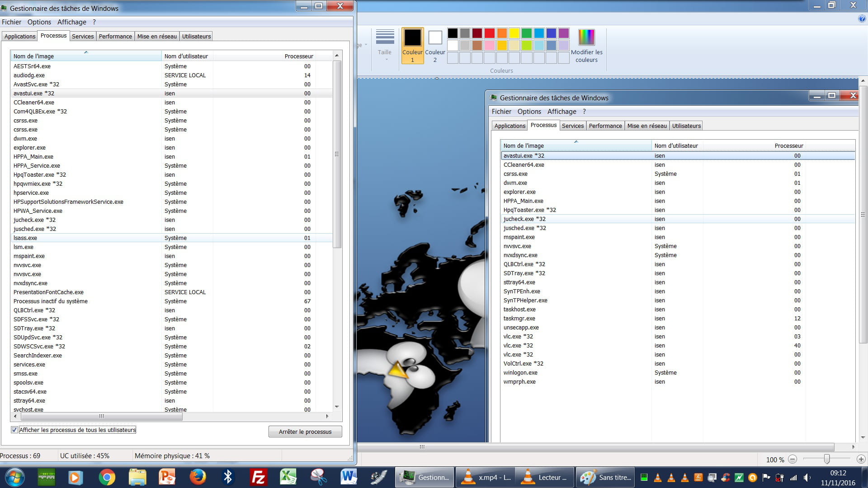Click Paint zoom in plus button
This screenshot has height=488, width=868.
pyautogui.click(x=861, y=459)
